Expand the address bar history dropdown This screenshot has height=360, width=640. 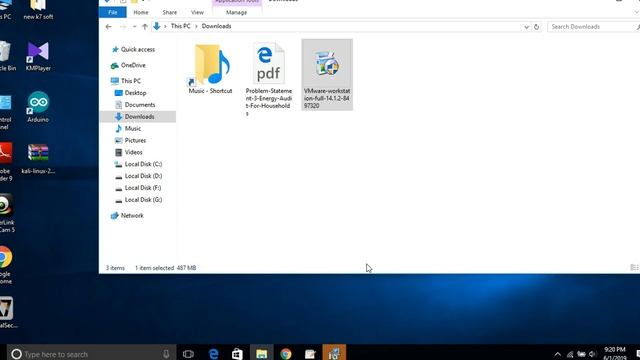[x=526, y=27]
